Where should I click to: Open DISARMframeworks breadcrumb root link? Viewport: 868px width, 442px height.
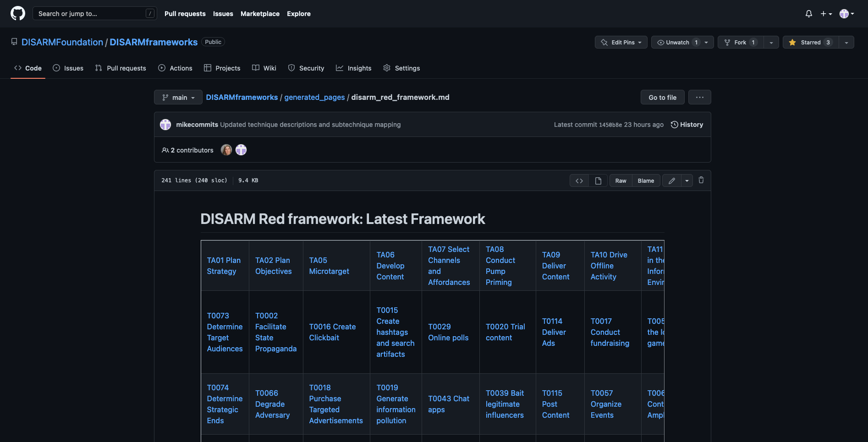point(242,97)
